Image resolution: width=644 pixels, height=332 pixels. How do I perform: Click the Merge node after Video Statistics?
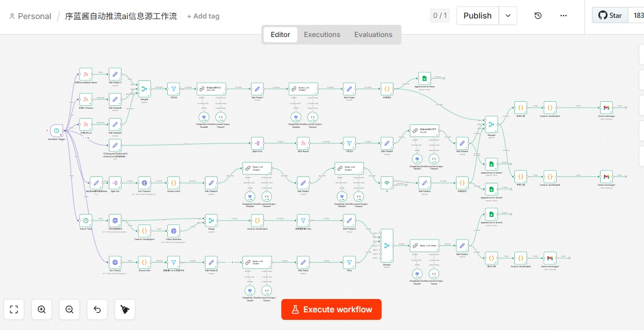coord(211,220)
